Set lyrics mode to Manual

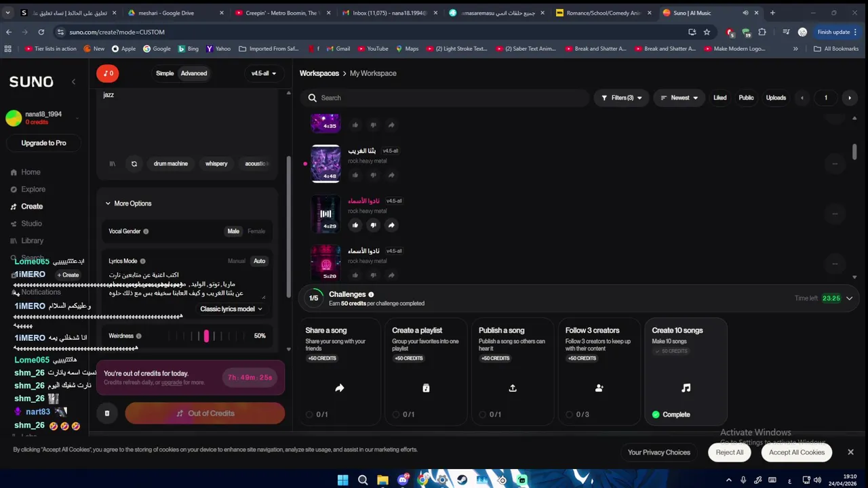coord(237,261)
